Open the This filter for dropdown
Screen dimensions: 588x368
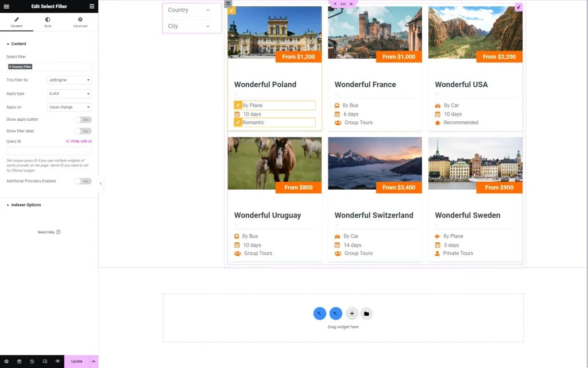point(69,80)
